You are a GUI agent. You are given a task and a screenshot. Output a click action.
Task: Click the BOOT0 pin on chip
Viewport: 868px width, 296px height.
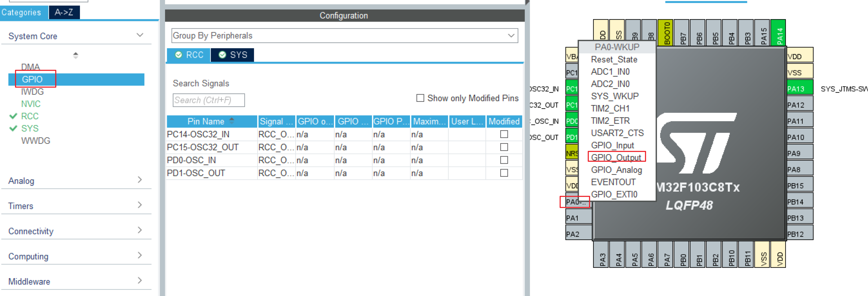click(667, 33)
